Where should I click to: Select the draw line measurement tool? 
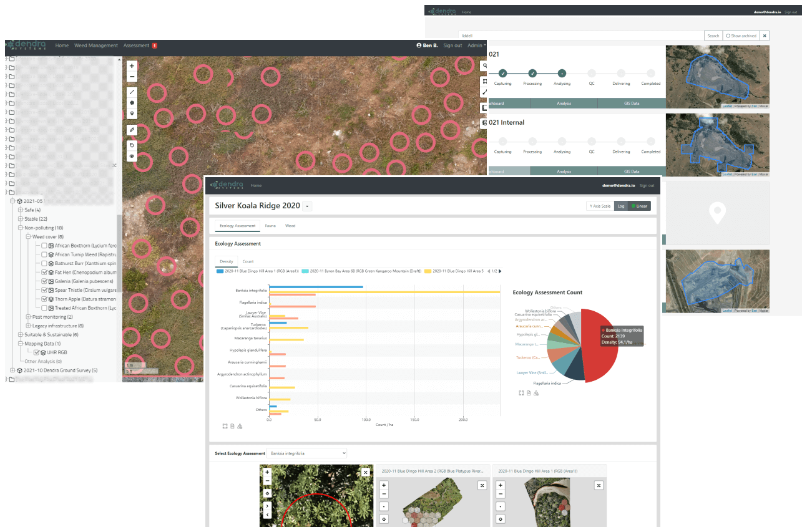point(132,92)
